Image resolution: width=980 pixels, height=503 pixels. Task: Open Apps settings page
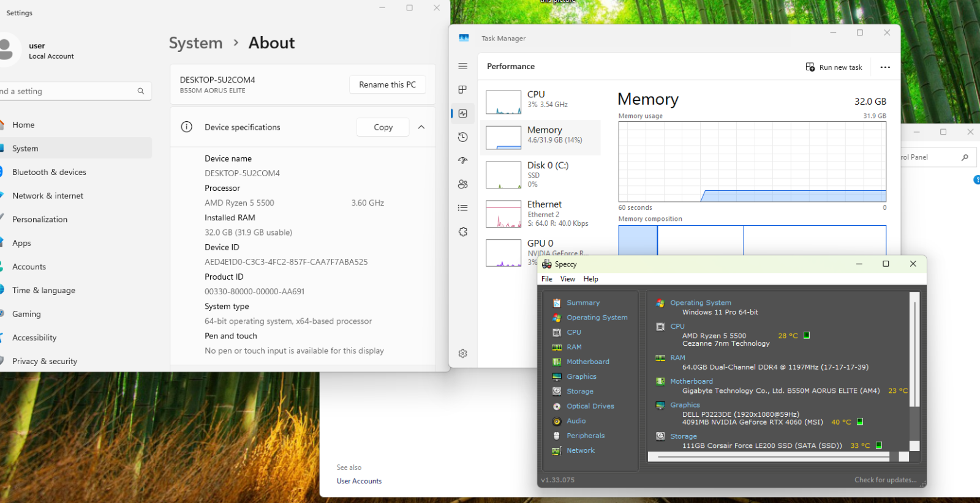point(76,243)
